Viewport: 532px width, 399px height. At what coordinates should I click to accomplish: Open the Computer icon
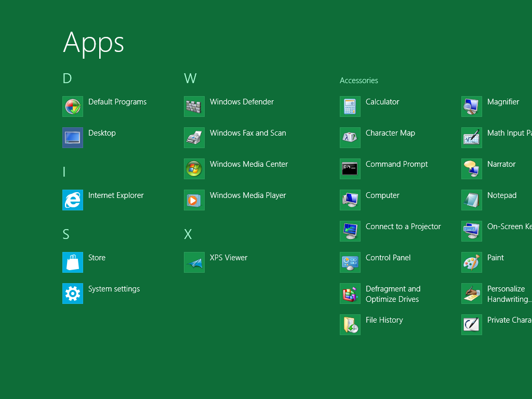[x=350, y=200]
